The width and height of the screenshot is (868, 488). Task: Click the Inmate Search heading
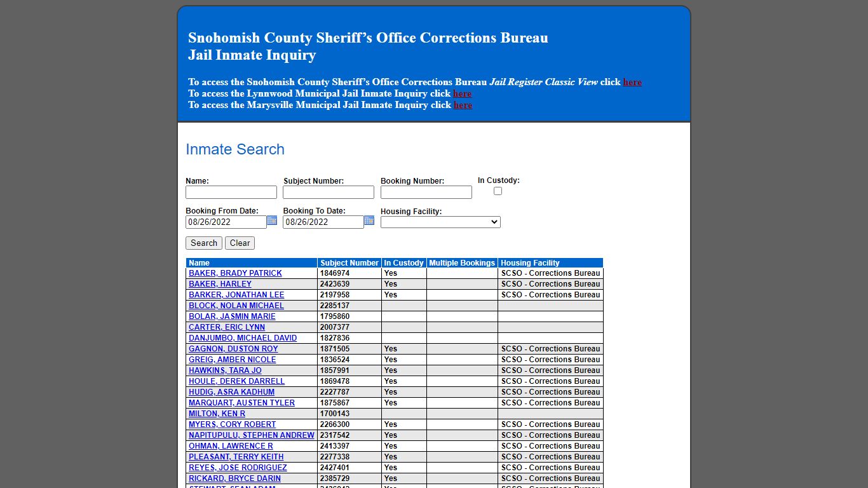coord(235,149)
